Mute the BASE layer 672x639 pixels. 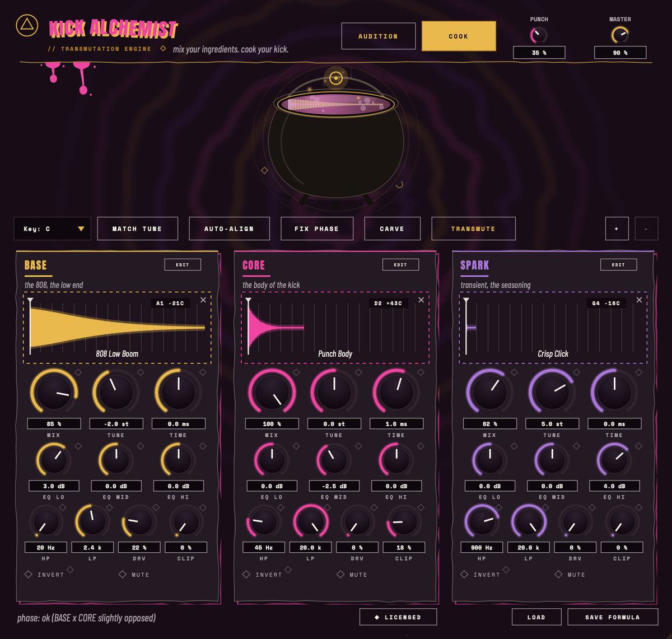134,575
